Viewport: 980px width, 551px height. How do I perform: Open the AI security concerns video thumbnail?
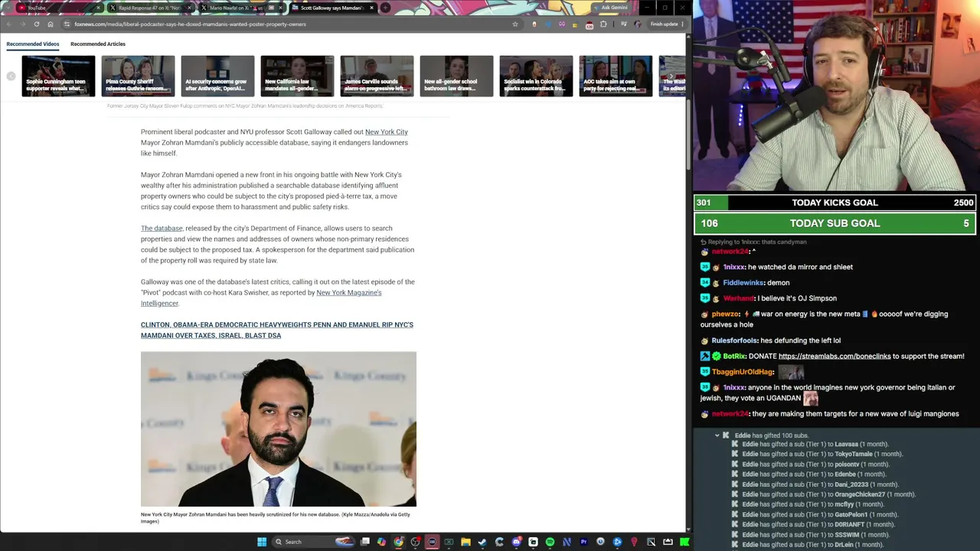[217, 76]
